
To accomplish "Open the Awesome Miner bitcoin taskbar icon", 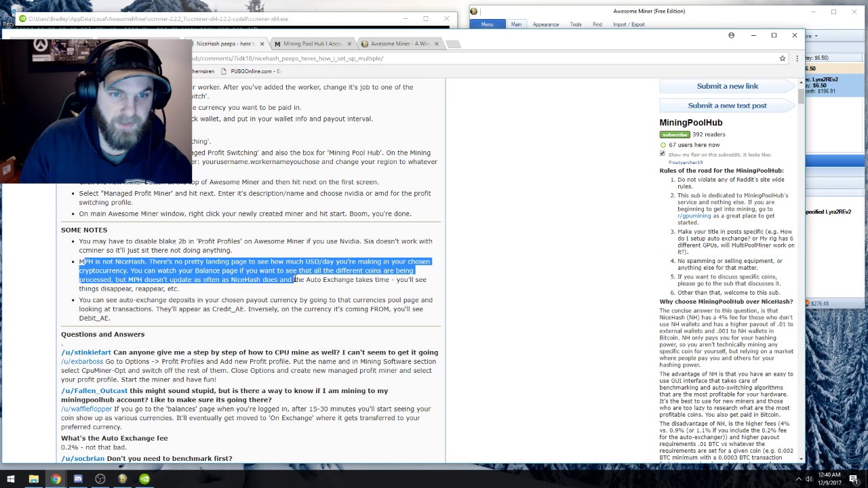I will point(122,479).
